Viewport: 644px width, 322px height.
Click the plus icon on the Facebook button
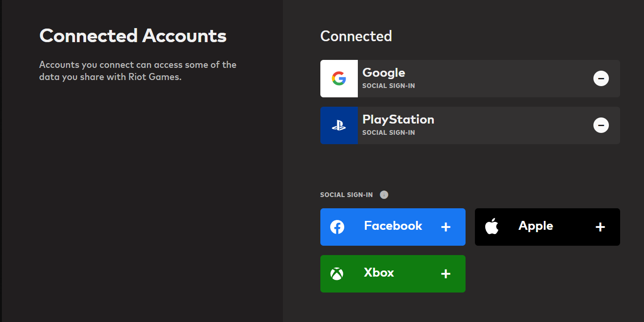click(445, 227)
